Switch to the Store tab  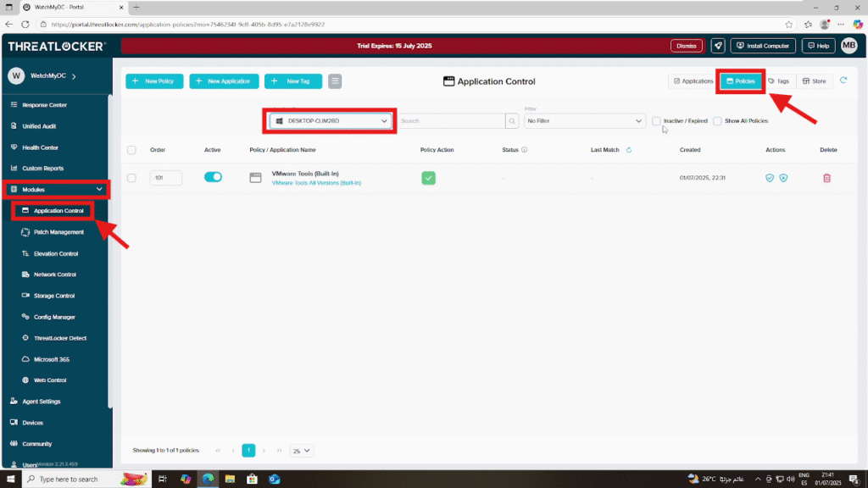(x=815, y=81)
